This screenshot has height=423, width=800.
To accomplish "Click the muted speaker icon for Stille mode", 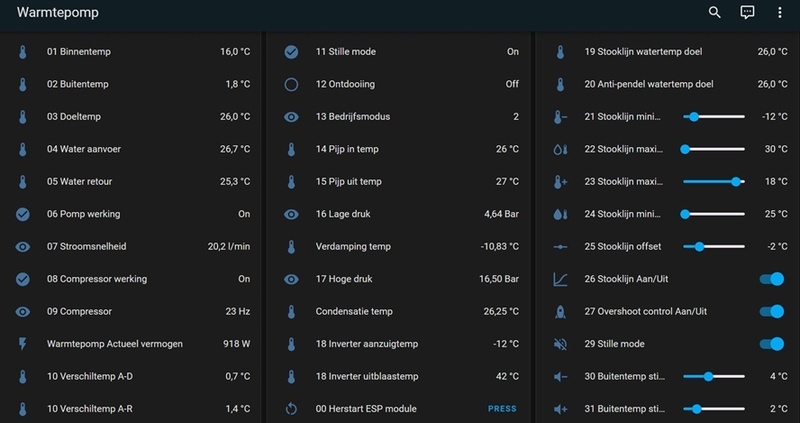I will (560, 344).
